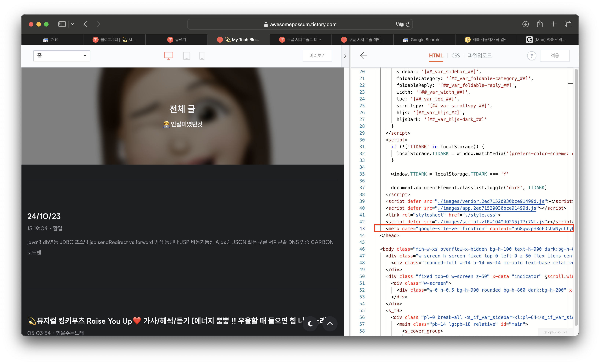600x364 pixels.
Task: Click app.2ed71520030bce91499d.js link
Action: click(x=487, y=208)
